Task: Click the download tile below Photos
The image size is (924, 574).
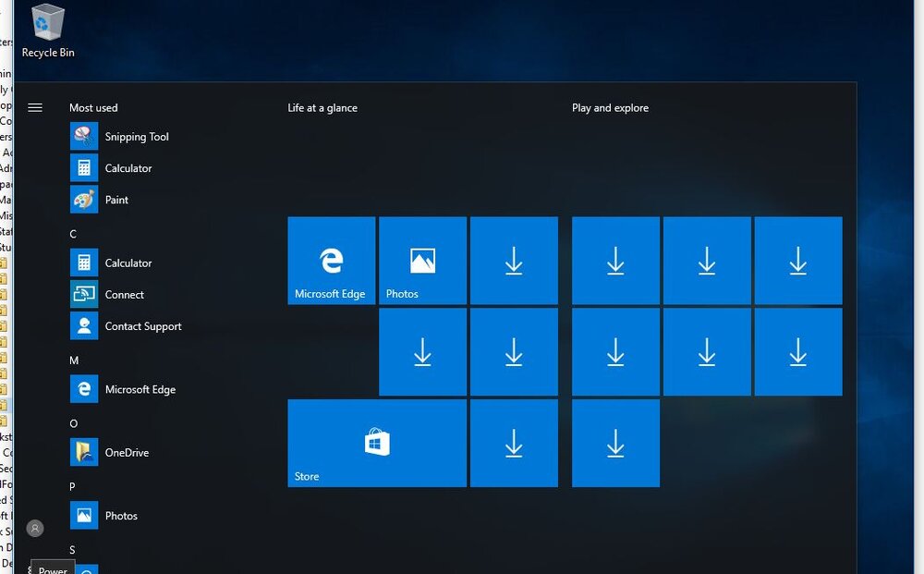Action: click(x=422, y=352)
